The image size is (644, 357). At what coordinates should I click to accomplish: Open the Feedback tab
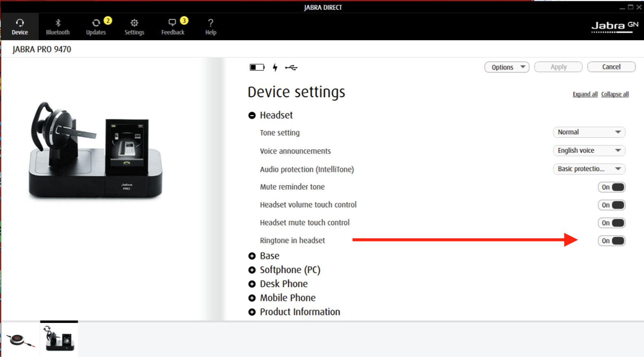[x=173, y=26]
